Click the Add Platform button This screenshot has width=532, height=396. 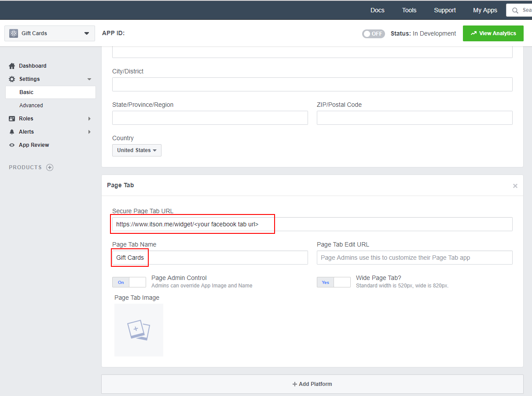pyautogui.click(x=312, y=384)
